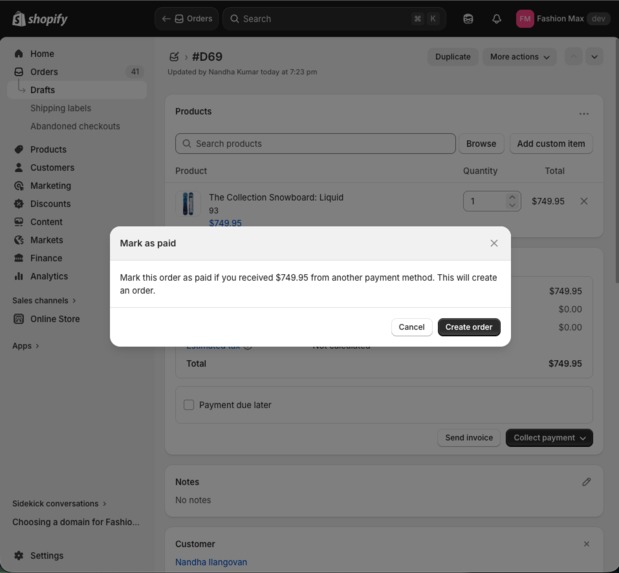Click the magnifier icon in product search field
Screen dimensions: 619x573
187,143
